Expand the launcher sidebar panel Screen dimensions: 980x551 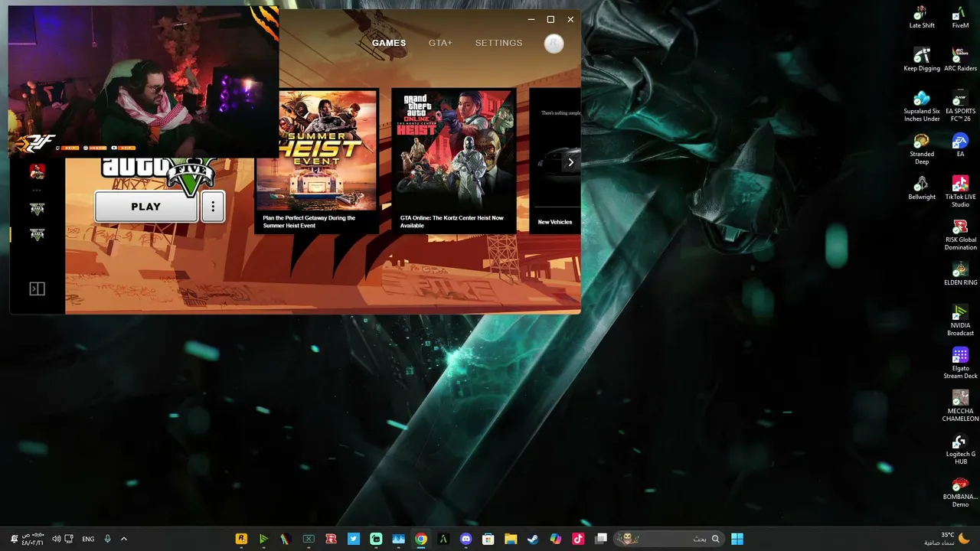pyautogui.click(x=37, y=289)
